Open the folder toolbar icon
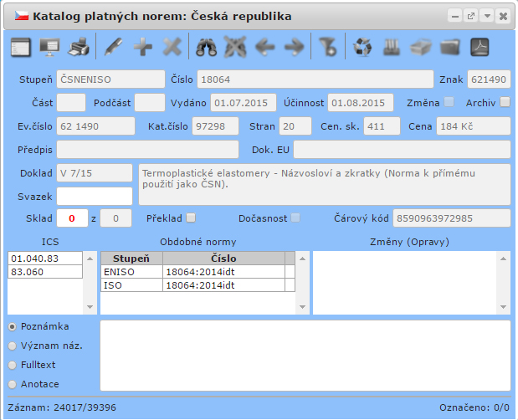 coord(449,47)
